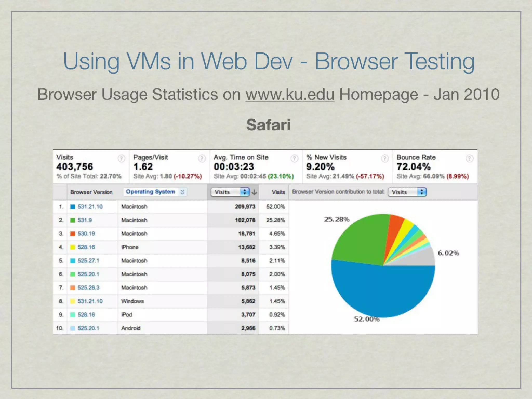
Task: Open the Operating System dimension dropdown
Action: (155, 192)
